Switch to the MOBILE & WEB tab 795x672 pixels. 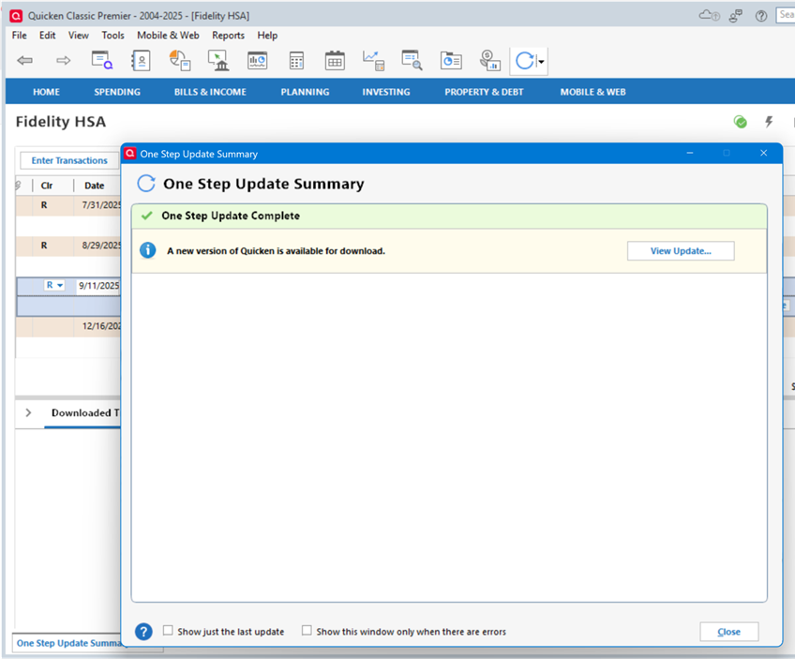pos(593,92)
